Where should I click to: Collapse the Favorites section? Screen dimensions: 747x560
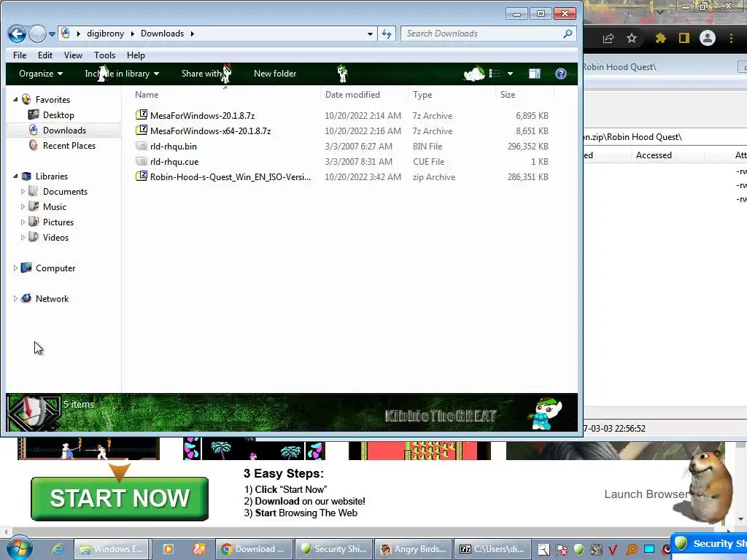(15, 99)
